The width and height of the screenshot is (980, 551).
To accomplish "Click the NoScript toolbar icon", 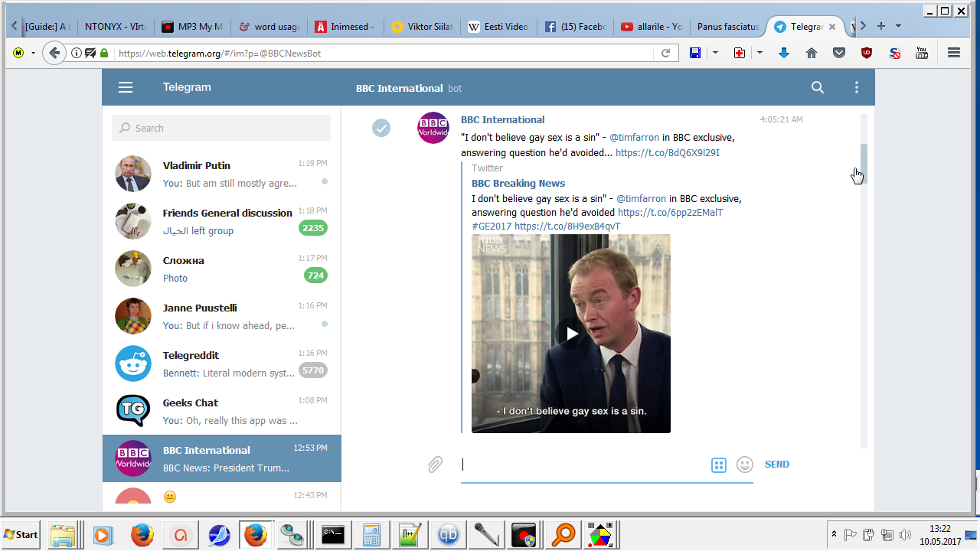I will pyautogui.click(x=894, y=53).
